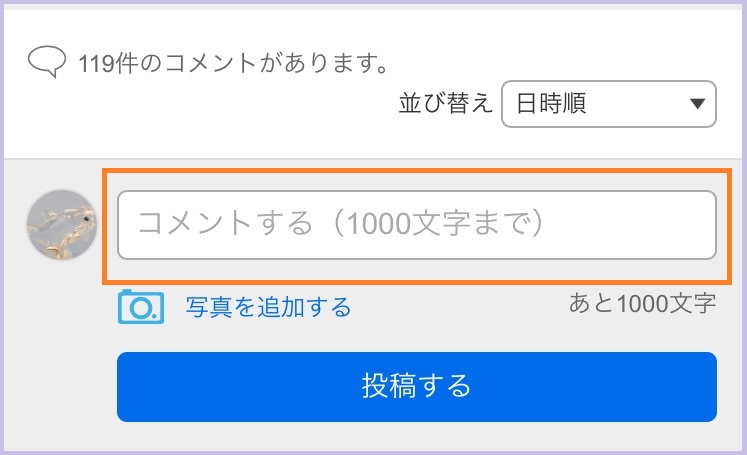Place the cursor in the comment text box
Screen dimensions: 747x455
[417, 225]
